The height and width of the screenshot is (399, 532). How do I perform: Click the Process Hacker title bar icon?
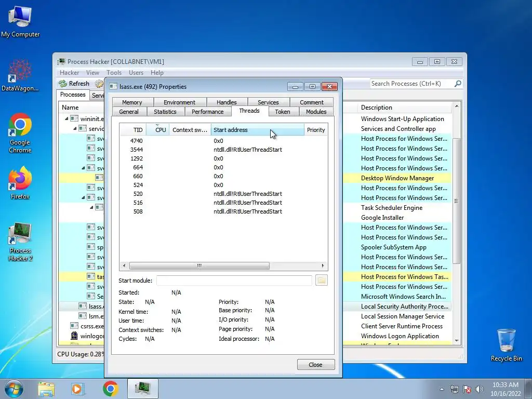pos(61,61)
